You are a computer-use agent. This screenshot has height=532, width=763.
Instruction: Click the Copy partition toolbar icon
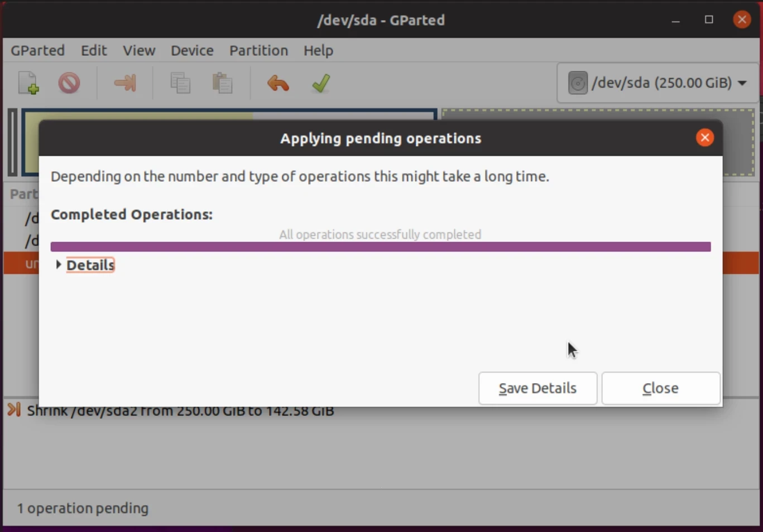point(180,83)
